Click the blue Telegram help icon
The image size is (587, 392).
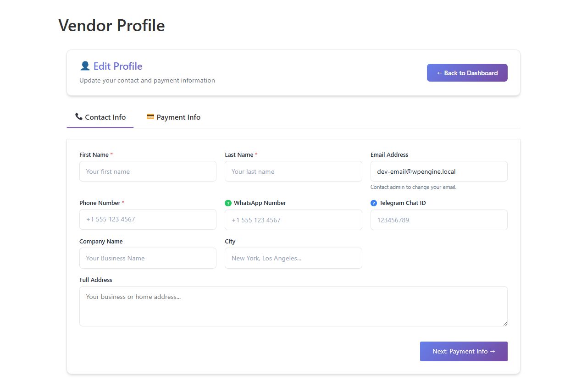click(374, 203)
